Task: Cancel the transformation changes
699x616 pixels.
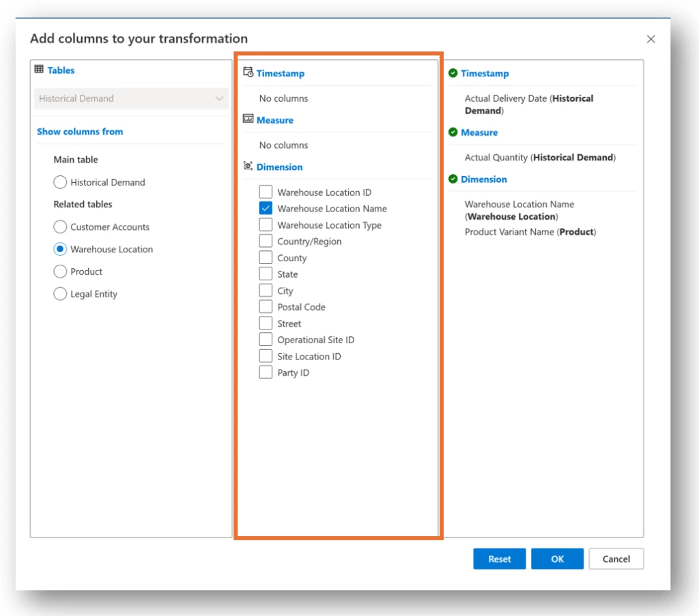Action: 616,559
